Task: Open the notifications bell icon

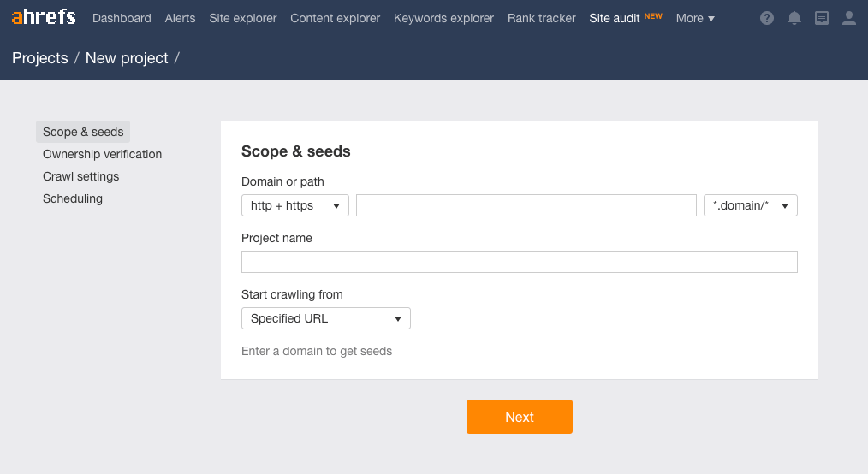Action: (x=794, y=18)
